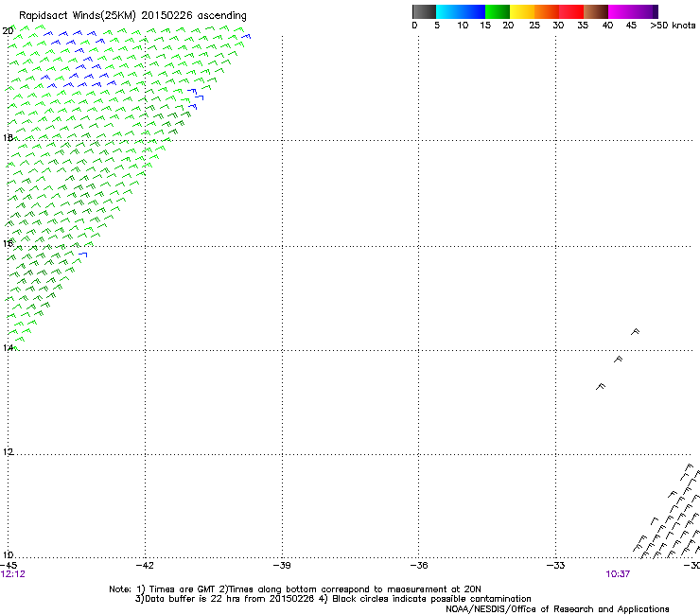The height and width of the screenshot is (615, 700).
Task: Click the latitude label '12'
Action: (x=8, y=452)
